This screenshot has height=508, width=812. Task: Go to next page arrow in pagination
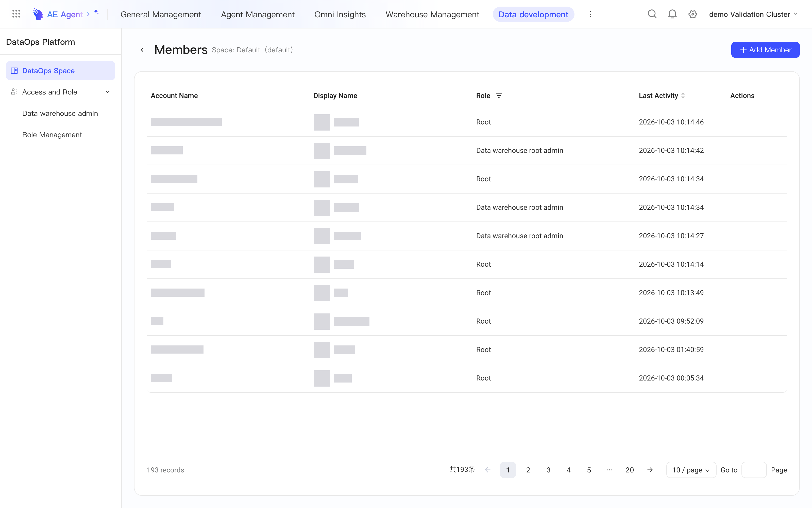click(650, 470)
